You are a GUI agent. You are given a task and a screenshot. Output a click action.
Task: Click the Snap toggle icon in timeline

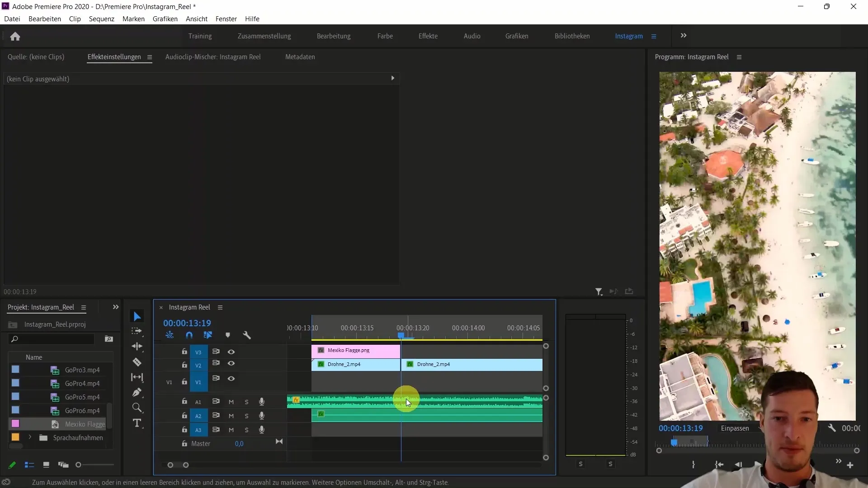(189, 335)
